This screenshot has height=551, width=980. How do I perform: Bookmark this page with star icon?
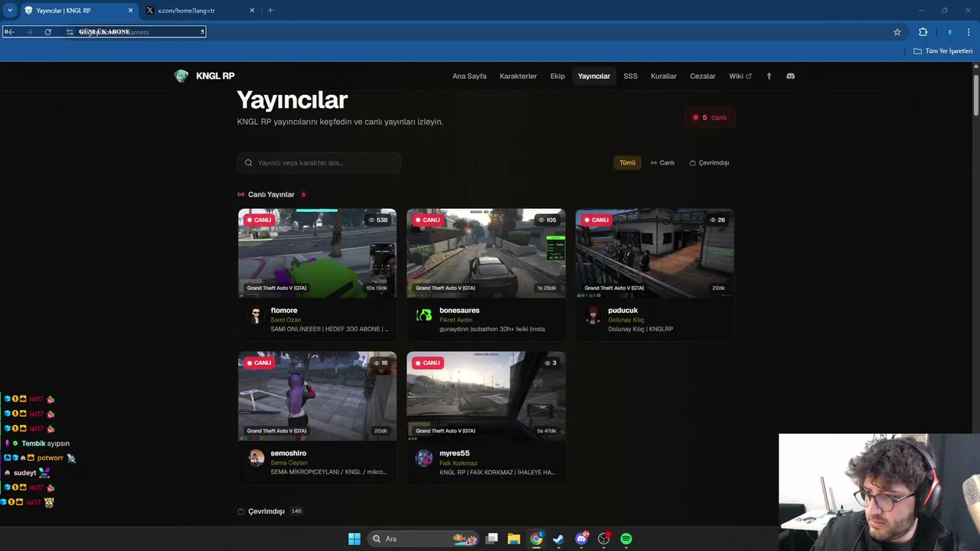pos(897,32)
